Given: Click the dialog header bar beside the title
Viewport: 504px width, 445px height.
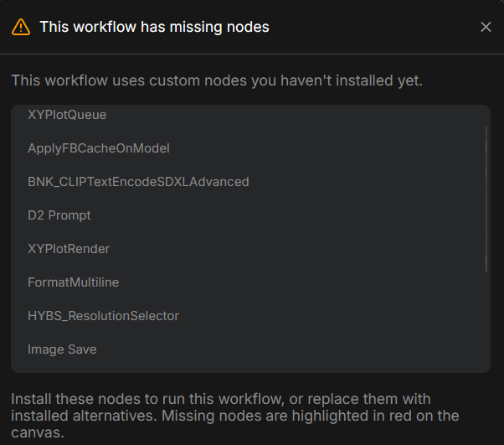Looking at the screenshot, I should pyautogui.click(x=377, y=27).
